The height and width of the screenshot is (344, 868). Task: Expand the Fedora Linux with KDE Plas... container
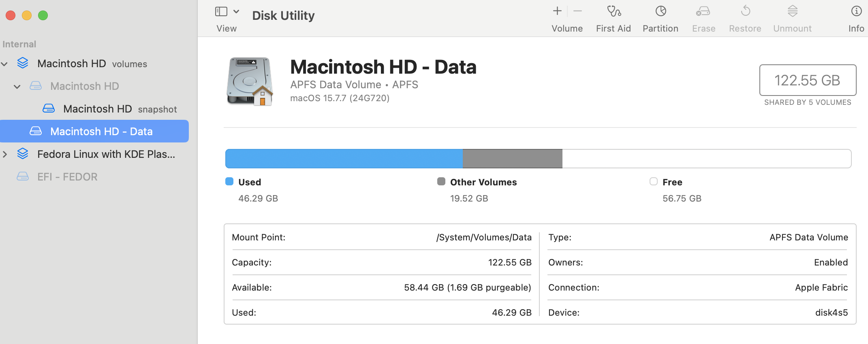pos(5,154)
